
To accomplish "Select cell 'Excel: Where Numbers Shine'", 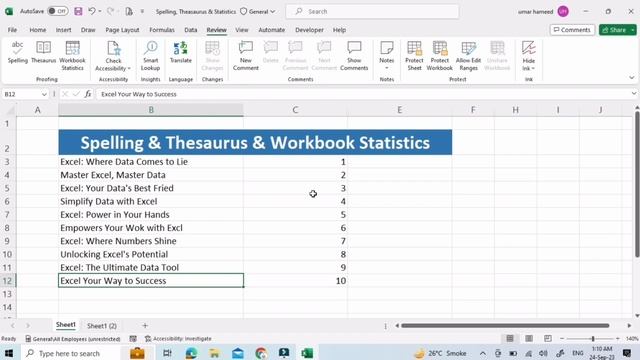I will click(151, 241).
